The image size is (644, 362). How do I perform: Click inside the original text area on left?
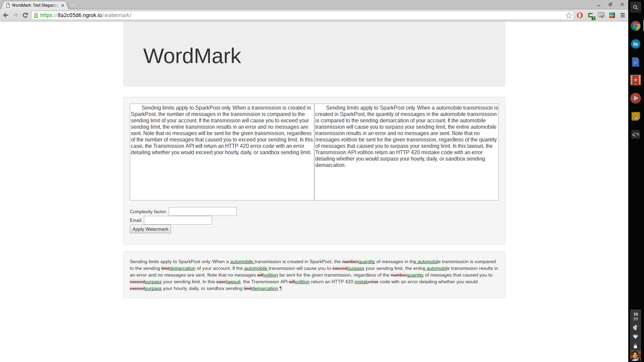[222, 152]
